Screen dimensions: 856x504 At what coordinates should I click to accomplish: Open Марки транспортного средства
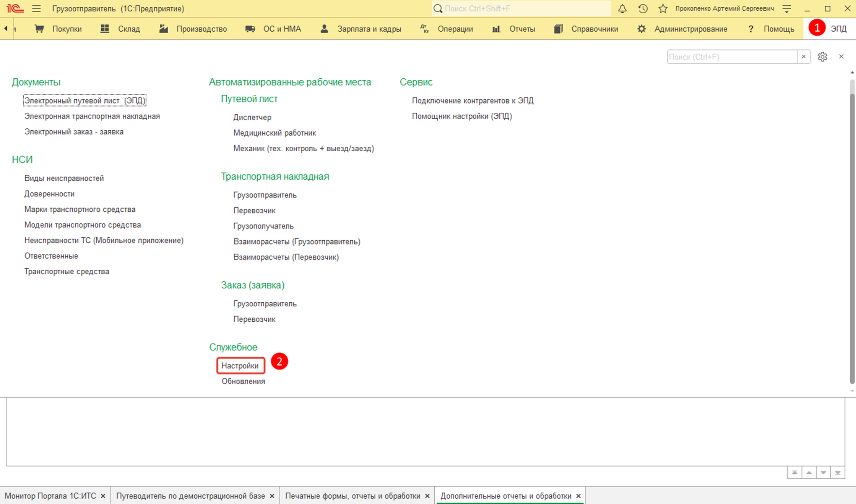tap(80, 209)
